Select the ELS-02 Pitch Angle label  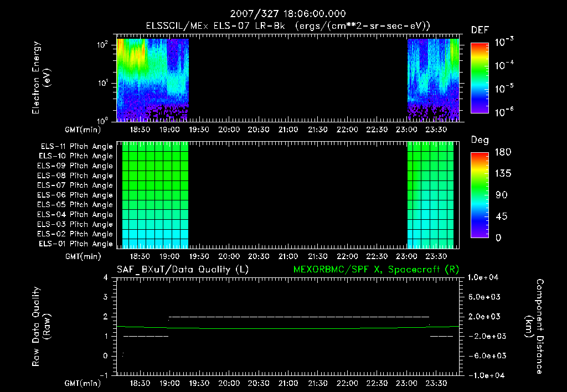coord(75,234)
